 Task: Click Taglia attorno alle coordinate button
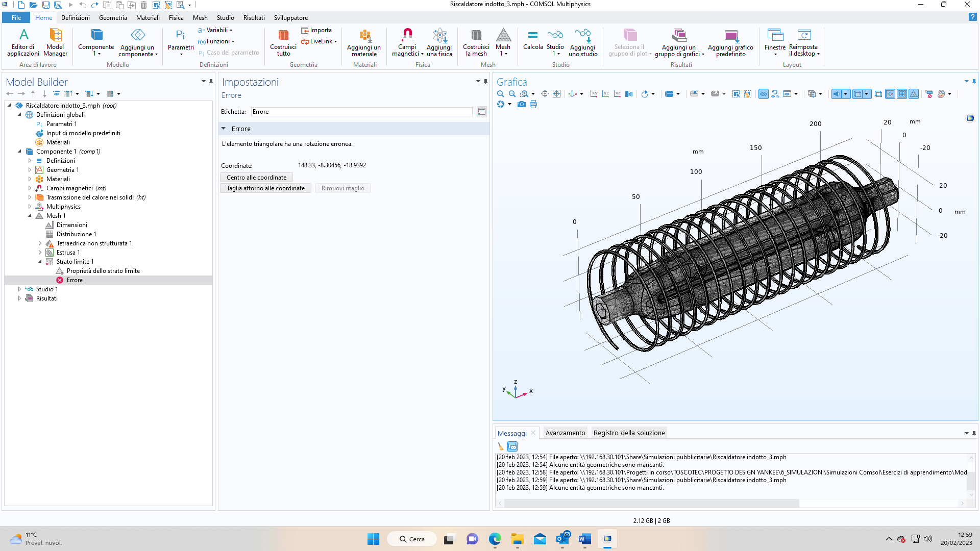click(x=265, y=188)
